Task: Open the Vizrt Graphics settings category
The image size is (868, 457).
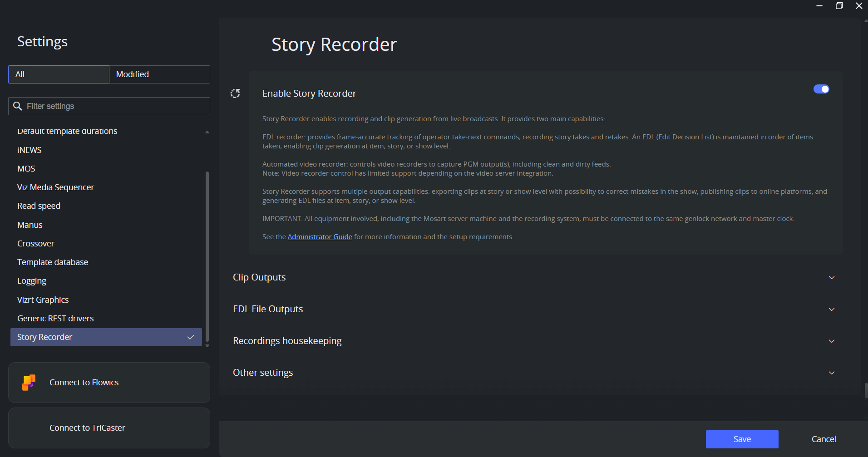Action: [43, 300]
